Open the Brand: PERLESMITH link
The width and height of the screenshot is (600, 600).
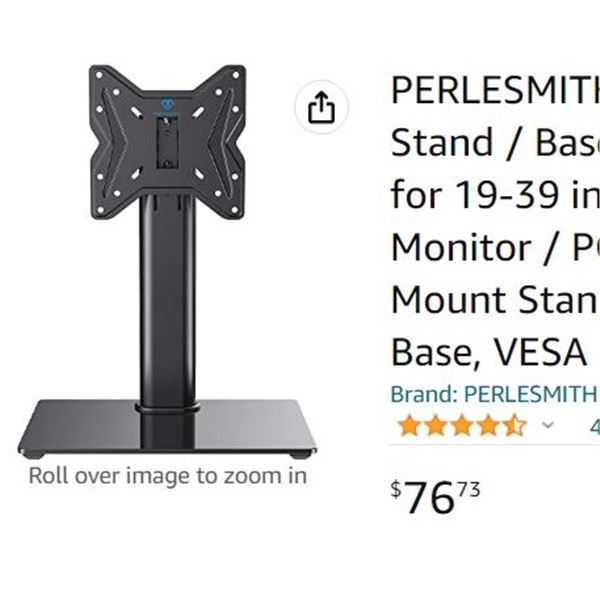pyautogui.click(x=493, y=394)
